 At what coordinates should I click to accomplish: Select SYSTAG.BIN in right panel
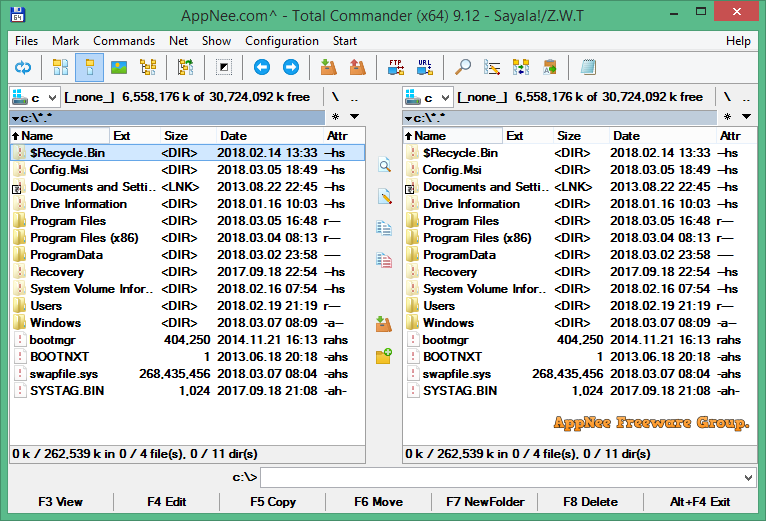pos(580,391)
